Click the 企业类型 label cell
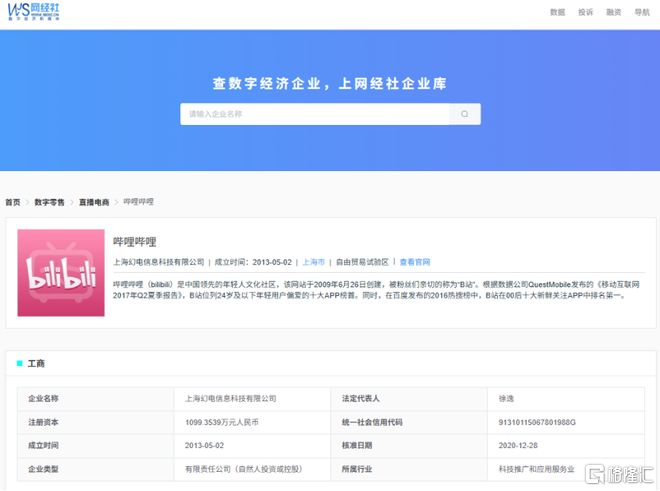 (96, 469)
